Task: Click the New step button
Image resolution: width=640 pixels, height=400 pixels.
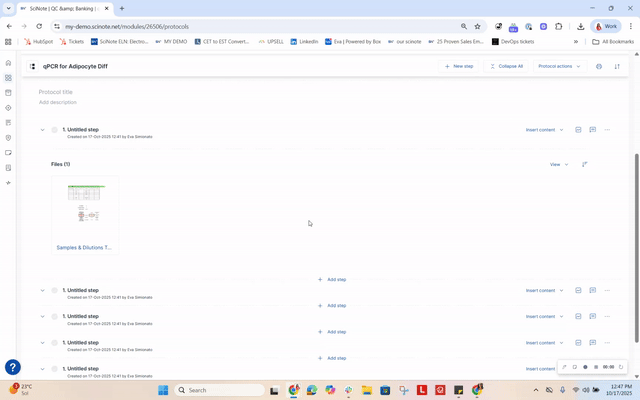Action: click(x=459, y=66)
